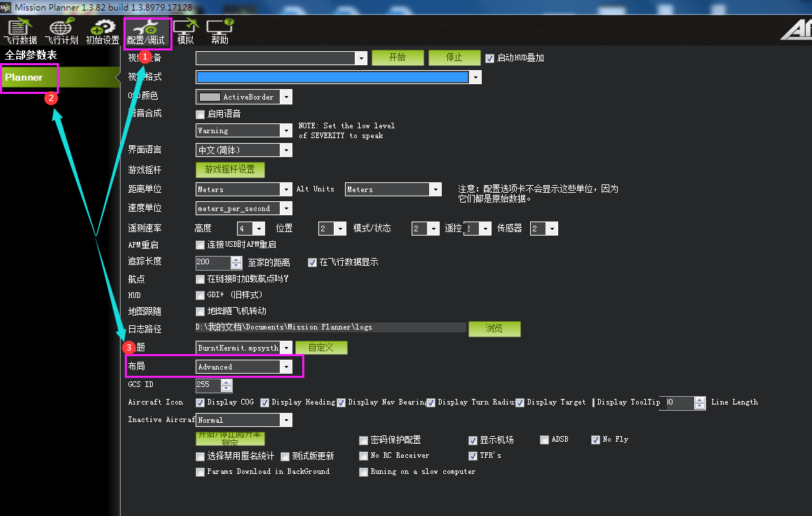Select the Planner item in sidebar
Screen dimensions: 812x516
pyautogui.click(x=29, y=78)
